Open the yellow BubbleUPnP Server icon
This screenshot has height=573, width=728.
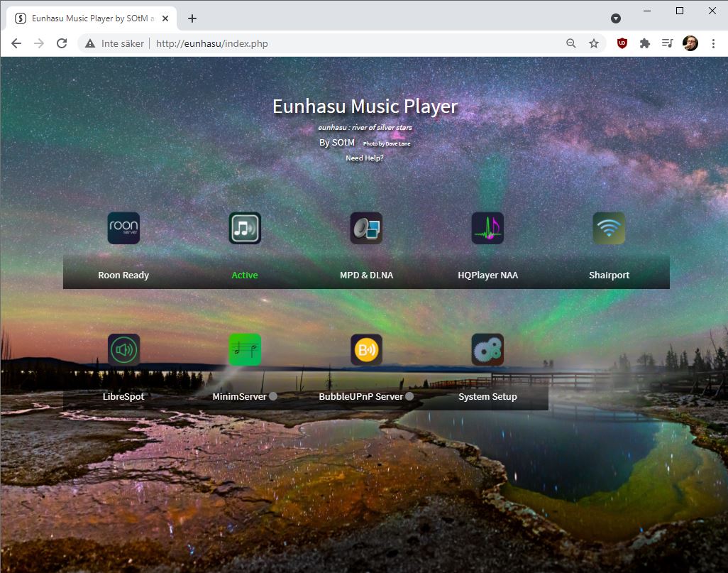[366, 349]
